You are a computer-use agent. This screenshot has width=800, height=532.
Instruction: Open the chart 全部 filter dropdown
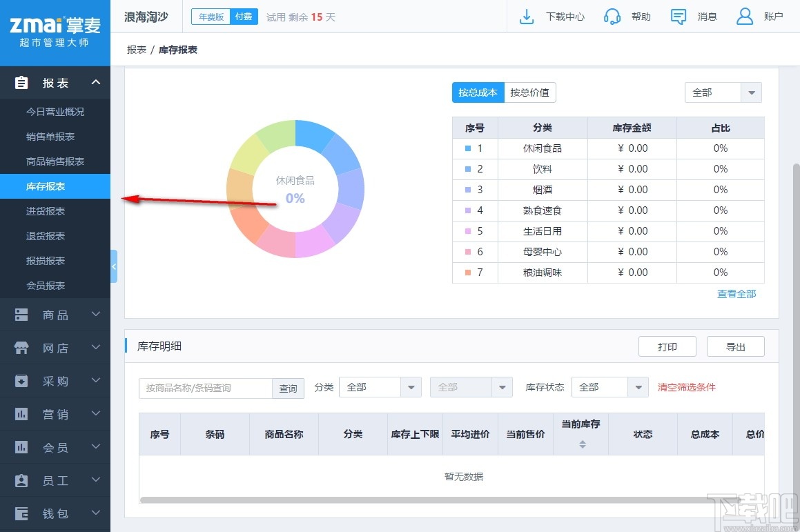tap(723, 93)
